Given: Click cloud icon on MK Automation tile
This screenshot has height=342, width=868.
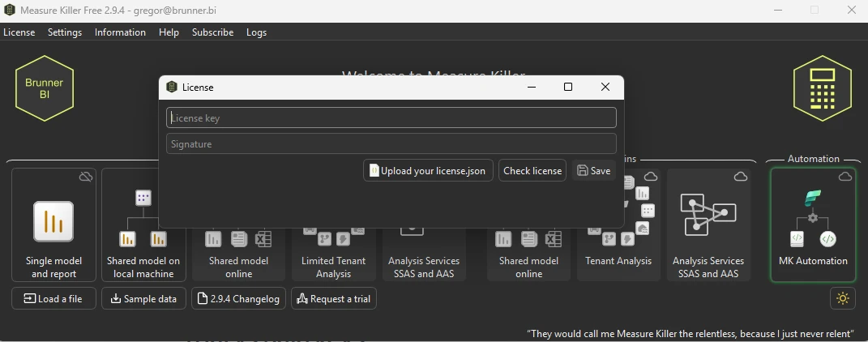Looking at the screenshot, I should (x=844, y=177).
